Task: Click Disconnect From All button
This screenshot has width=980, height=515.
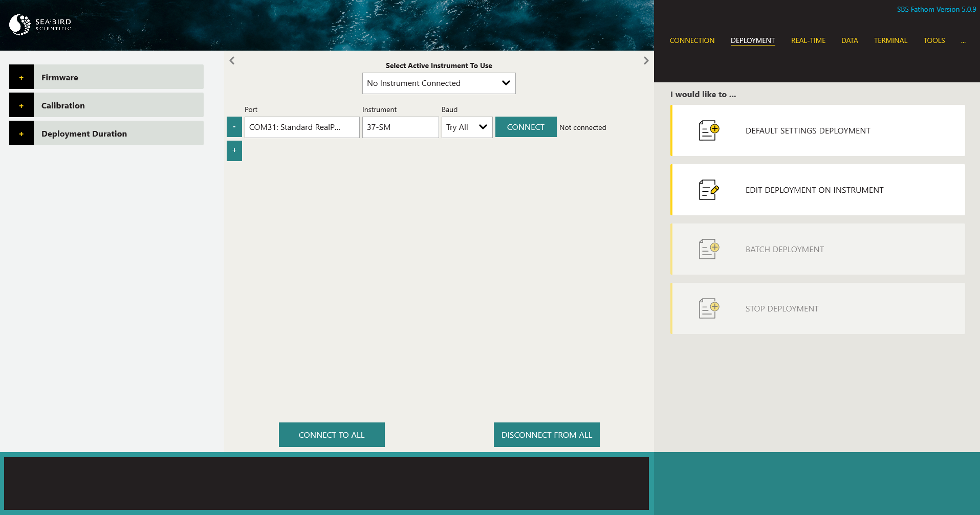Action: tap(547, 435)
